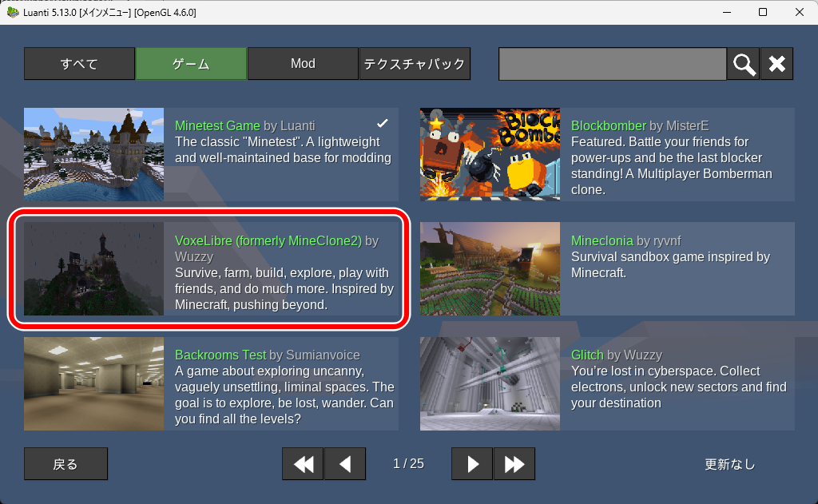Image resolution: width=818 pixels, height=504 pixels.
Task: Open the Glitch game thumbnail
Action: tap(490, 383)
